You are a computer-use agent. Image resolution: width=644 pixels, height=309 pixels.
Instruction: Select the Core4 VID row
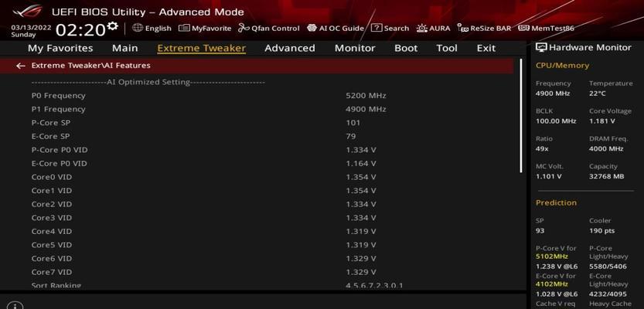(257, 231)
